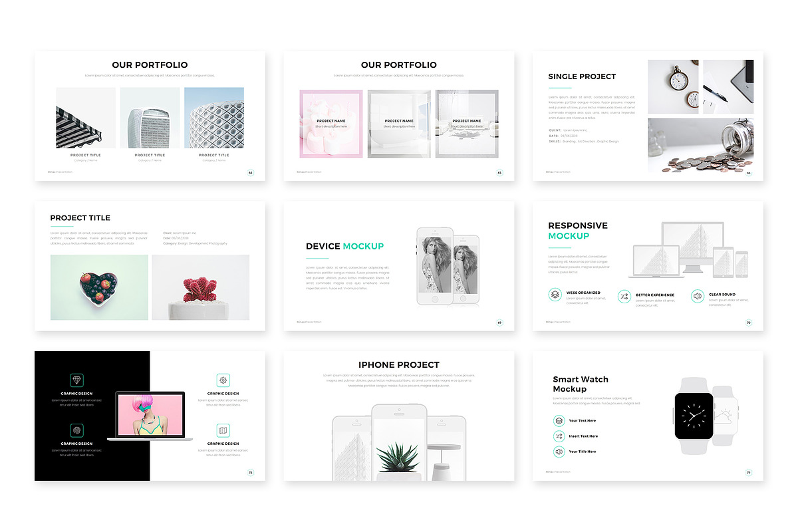Screen dimensions: 798x532
Task: Click the page number 65 hexagon badge
Action: 499,173
